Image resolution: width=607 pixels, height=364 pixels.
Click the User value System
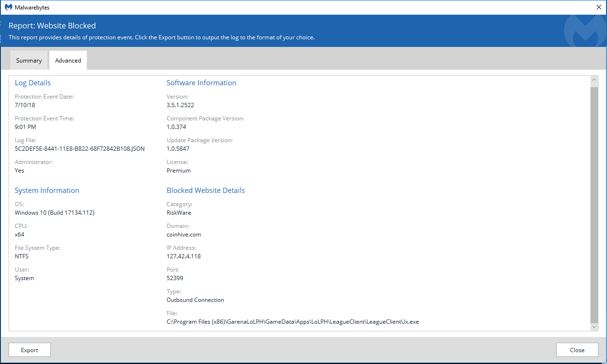24,278
